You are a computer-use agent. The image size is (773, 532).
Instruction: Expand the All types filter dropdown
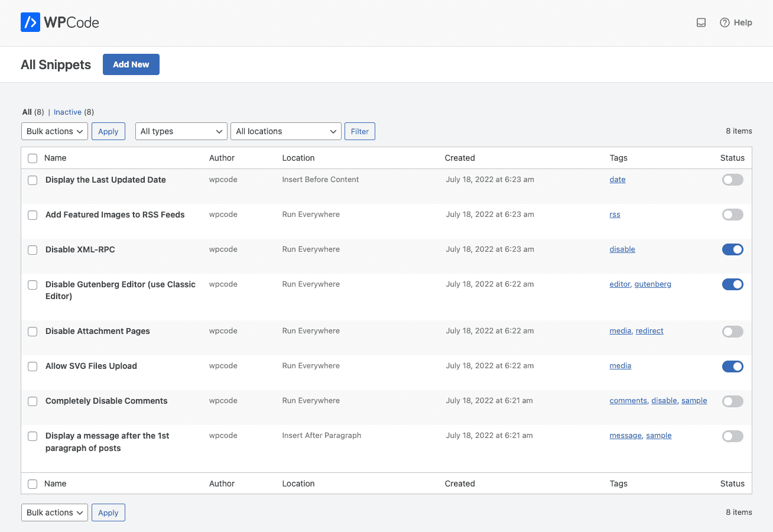181,131
